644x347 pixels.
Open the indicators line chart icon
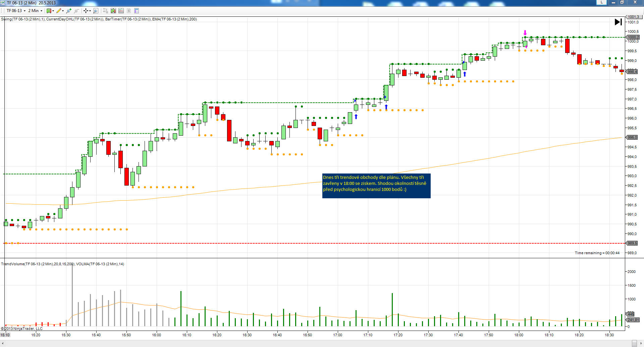[x=121, y=11]
